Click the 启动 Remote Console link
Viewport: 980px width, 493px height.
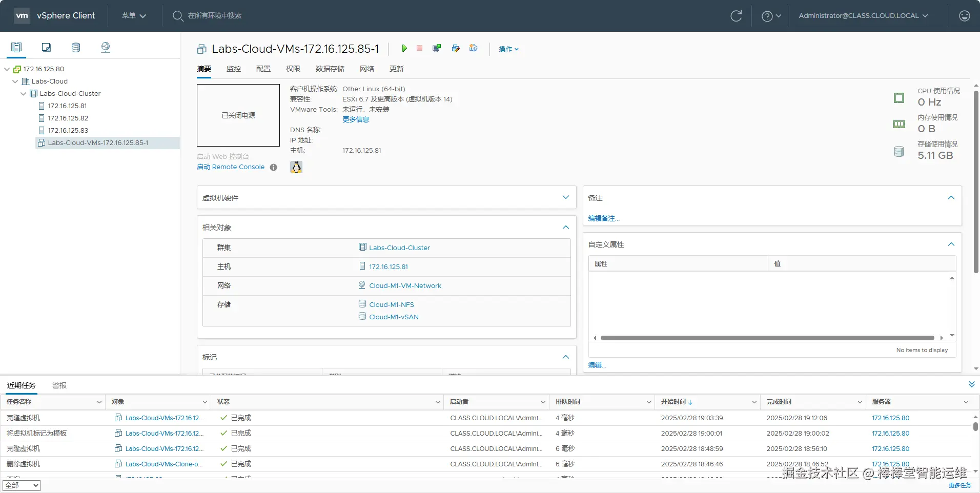pos(231,167)
